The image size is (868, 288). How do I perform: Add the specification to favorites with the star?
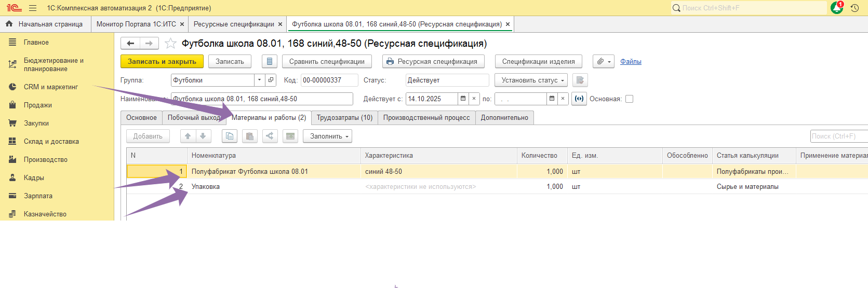point(170,44)
